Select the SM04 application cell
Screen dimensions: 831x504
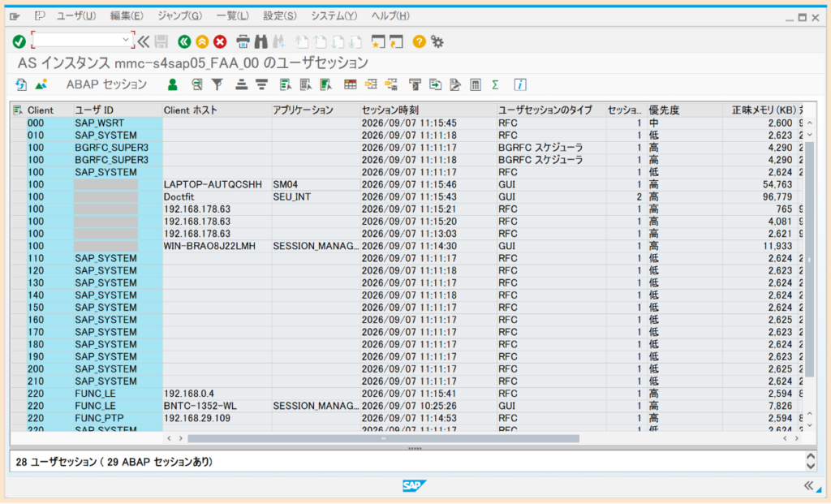pyautogui.click(x=316, y=184)
